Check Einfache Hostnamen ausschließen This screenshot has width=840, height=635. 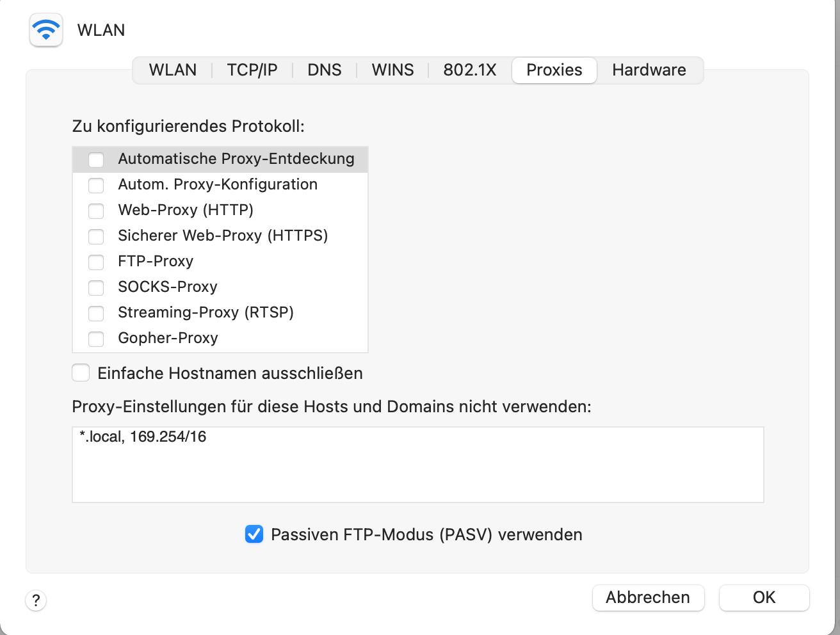81,373
